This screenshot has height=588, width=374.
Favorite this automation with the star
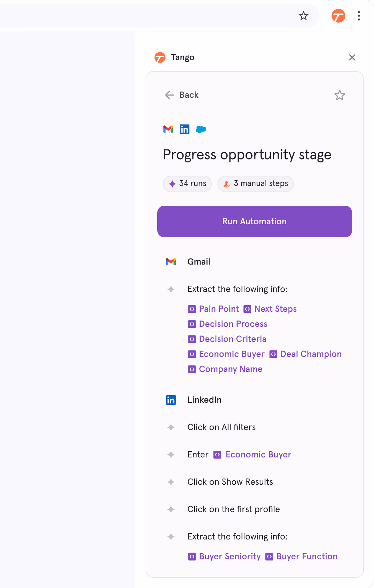tap(339, 95)
